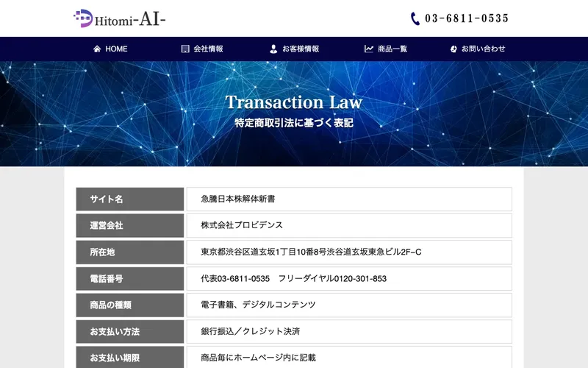Click the 電話番号 row label
Viewport: 588px width, 368px height.
coord(130,279)
